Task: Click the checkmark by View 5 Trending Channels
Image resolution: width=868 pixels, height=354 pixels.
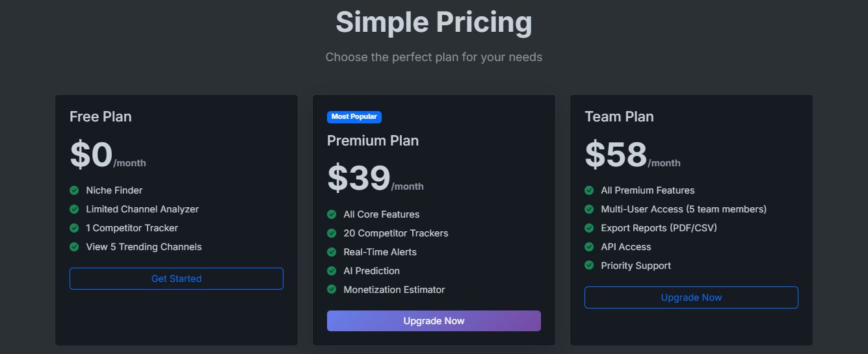Action: (x=74, y=247)
